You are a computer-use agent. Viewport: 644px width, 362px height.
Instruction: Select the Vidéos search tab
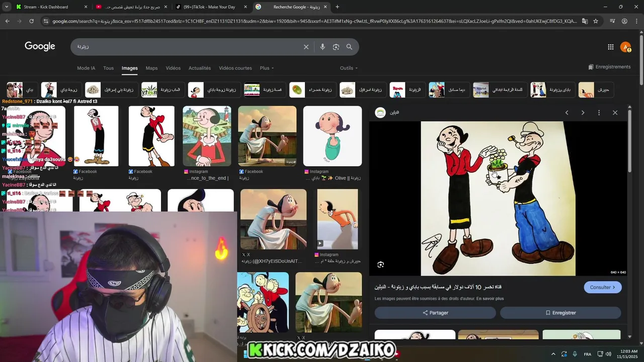(x=173, y=68)
